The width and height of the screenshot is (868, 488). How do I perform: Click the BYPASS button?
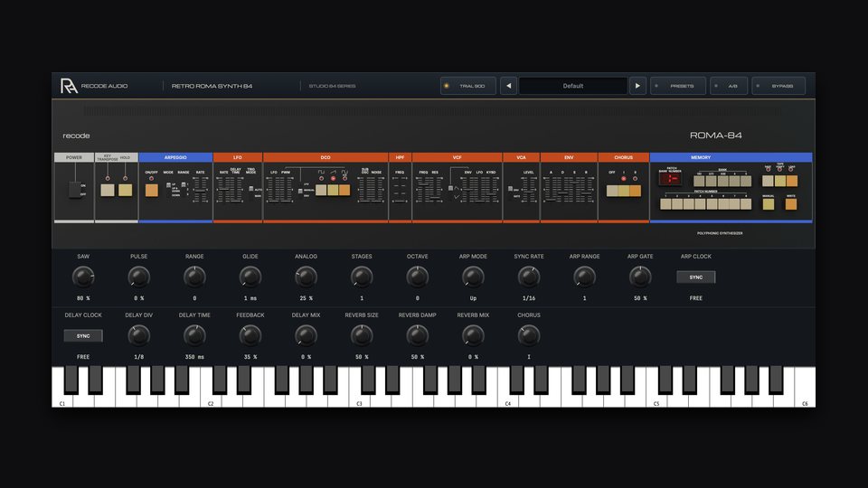point(778,86)
